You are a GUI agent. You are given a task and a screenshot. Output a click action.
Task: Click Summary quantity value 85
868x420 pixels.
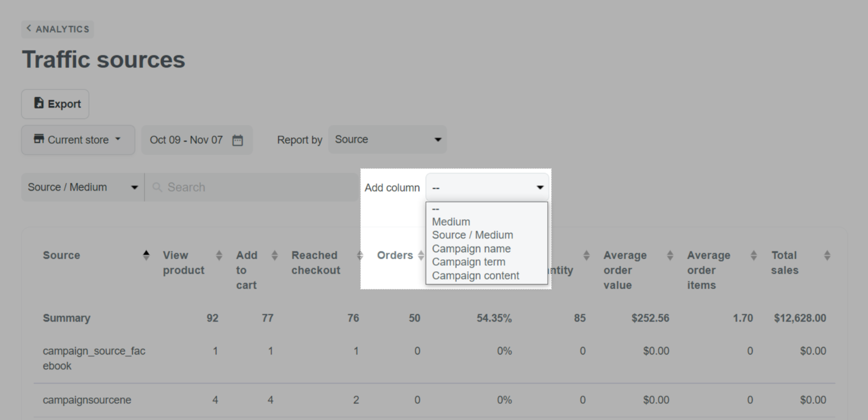click(580, 318)
